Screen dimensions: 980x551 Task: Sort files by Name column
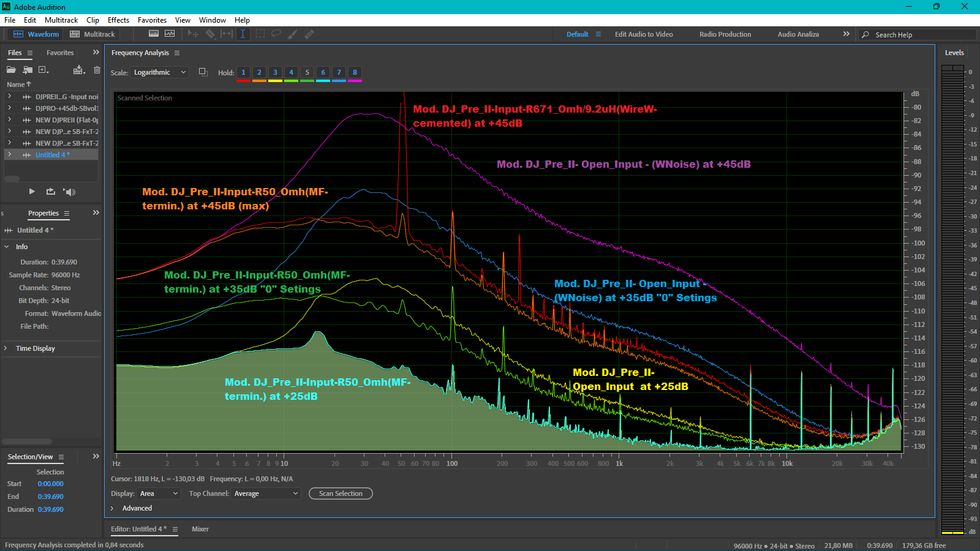click(18, 84)
